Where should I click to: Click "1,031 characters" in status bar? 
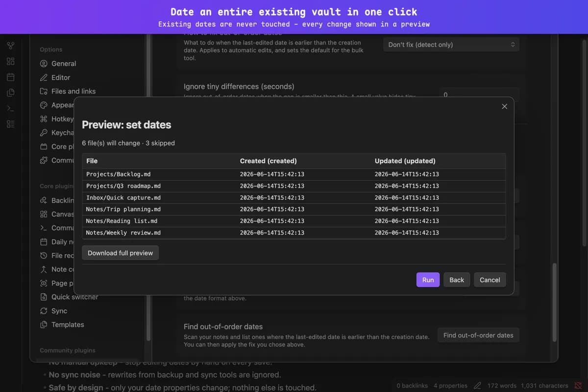click(544, 386)
